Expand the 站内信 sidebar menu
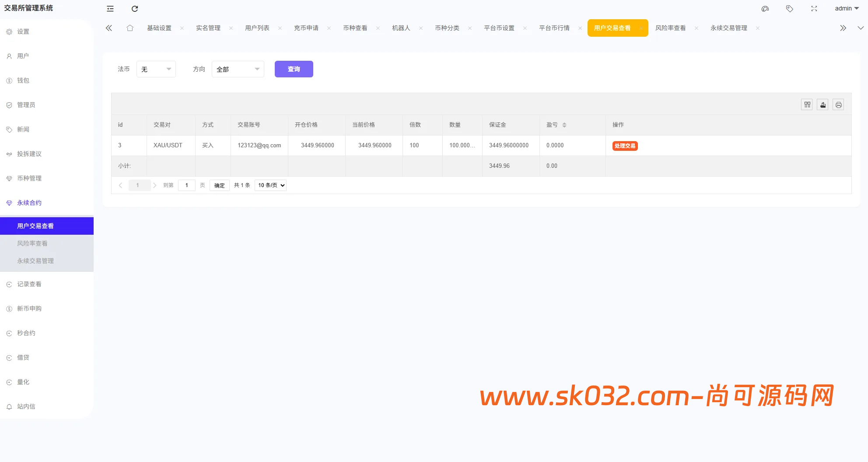Screen dimensions: 868x462 [47, 406]
